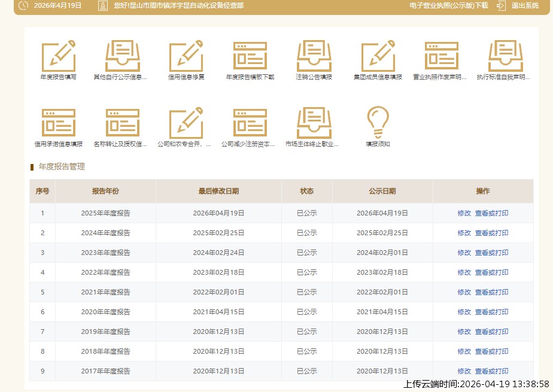Open 执行标准自我声明 icon
This screenshot has width=553, height=392.
point(505,56)
